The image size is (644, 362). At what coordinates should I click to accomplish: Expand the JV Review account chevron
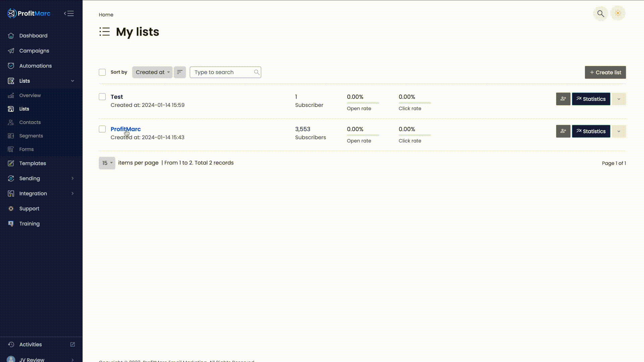[x=72, y=360]
